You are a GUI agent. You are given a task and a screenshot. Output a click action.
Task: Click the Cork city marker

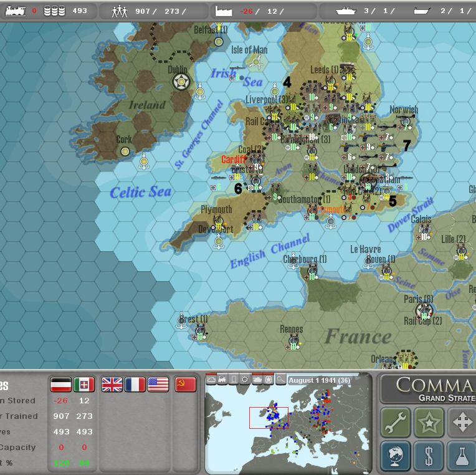[125, 151]
